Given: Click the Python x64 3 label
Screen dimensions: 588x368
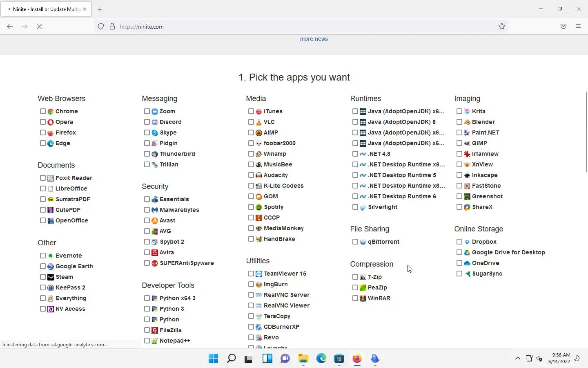Looking at the screenshot, I should (x=178, y=298).
